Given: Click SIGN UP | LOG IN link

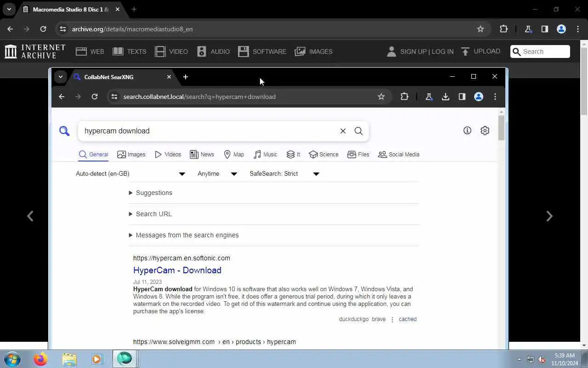Looking at the screenshot, I should [427, 52].
